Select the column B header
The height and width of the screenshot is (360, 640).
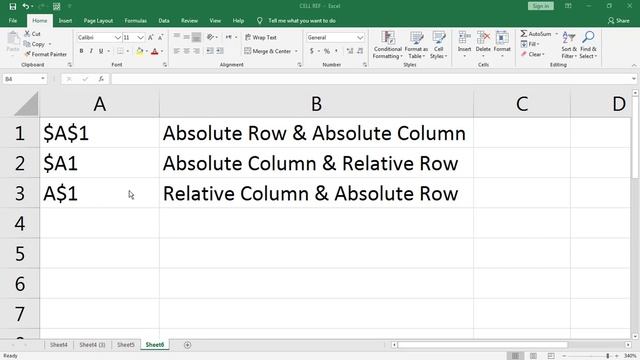tap(316, 104)
